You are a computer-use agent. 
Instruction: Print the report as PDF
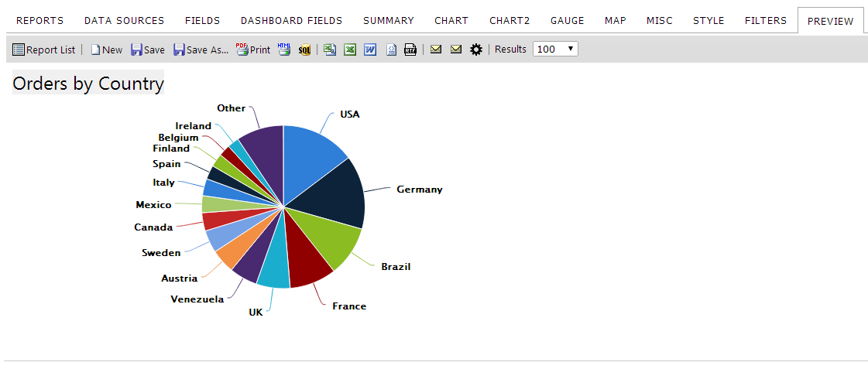(x=253, y=50)
